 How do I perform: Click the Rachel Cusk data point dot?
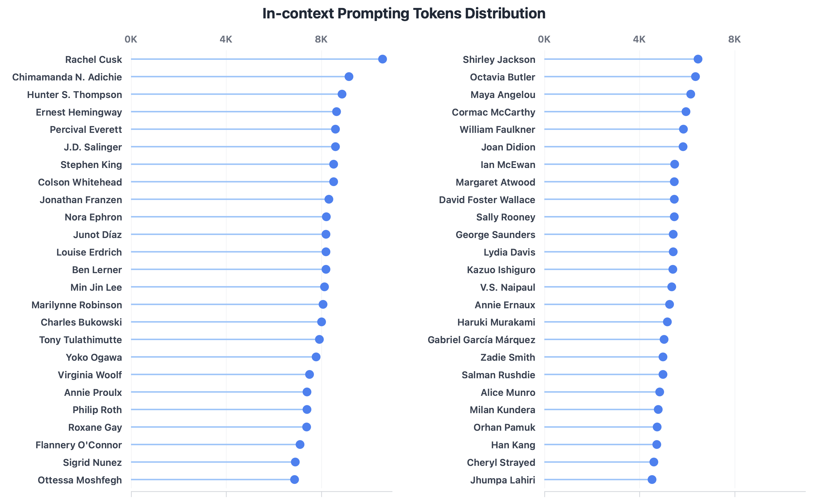[382, 59]
